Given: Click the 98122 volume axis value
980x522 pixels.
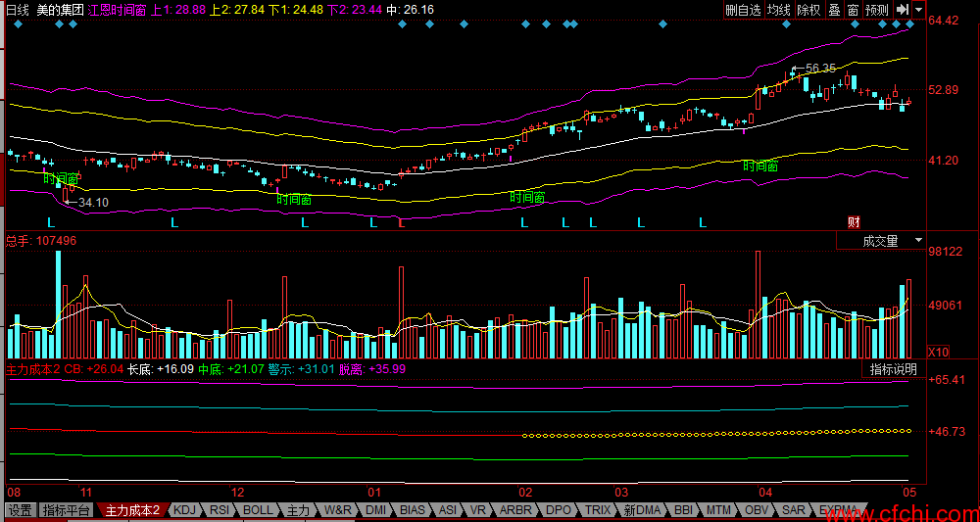Looking at the screenshot, I should (x=947, y=251).
